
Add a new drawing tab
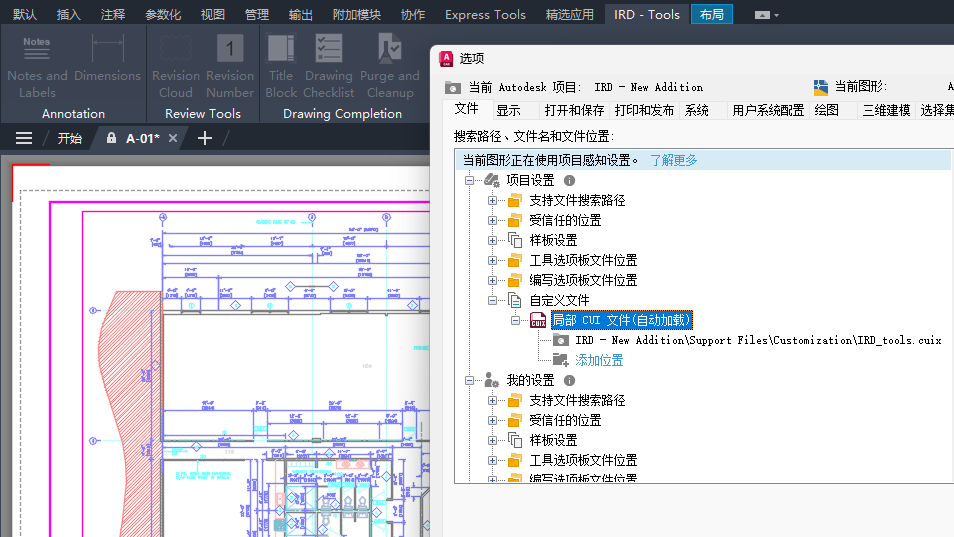[x=205, y=138]
